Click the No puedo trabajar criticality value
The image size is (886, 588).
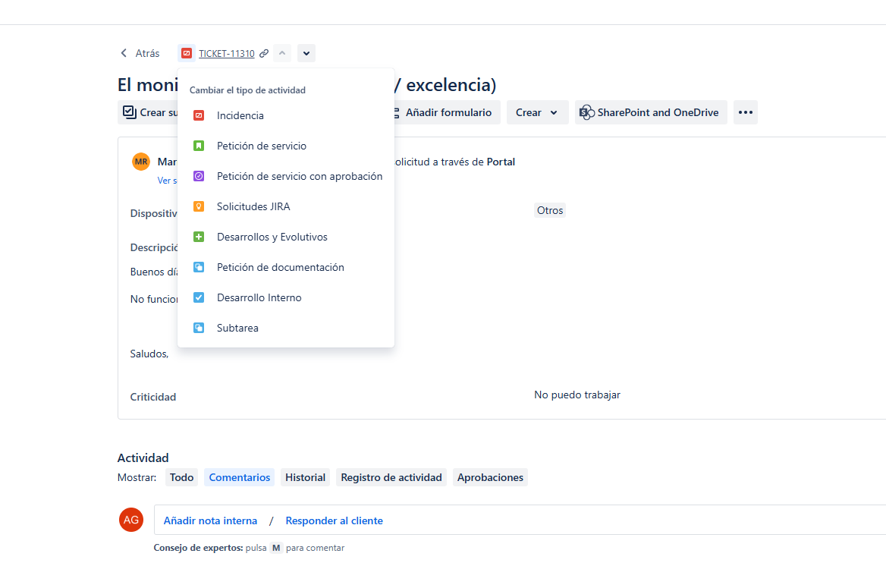tap(577, 395)
